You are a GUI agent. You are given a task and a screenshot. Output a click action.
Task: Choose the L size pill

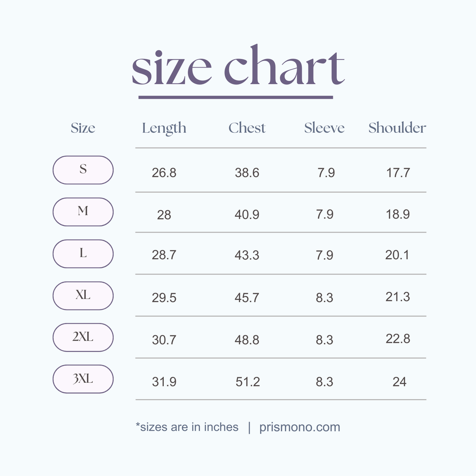point(83,254)
